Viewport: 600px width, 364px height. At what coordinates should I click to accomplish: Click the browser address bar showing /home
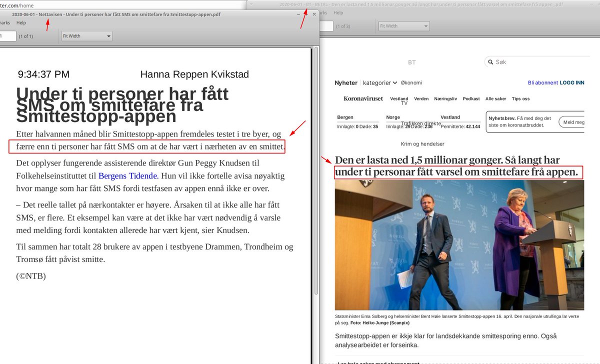point(17,5)
